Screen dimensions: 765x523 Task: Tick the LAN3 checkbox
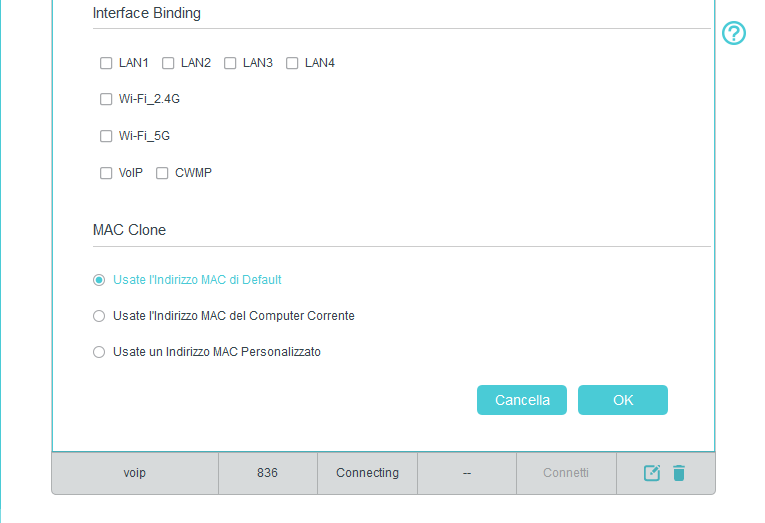[230, 63]
